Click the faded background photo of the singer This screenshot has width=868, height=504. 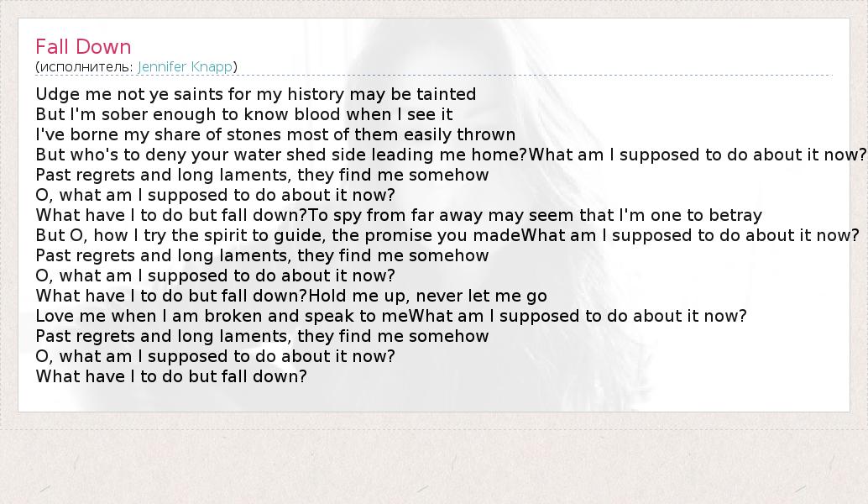coord(672,353)
